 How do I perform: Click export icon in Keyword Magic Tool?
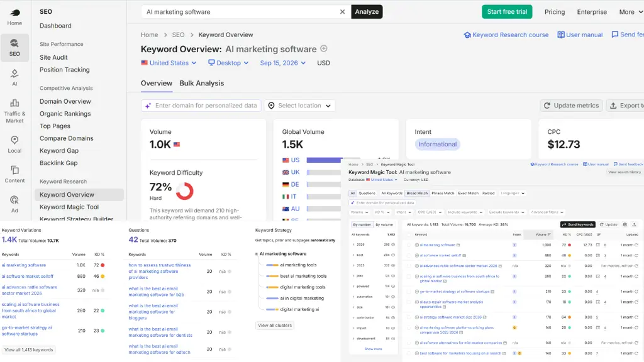[634, 224]
